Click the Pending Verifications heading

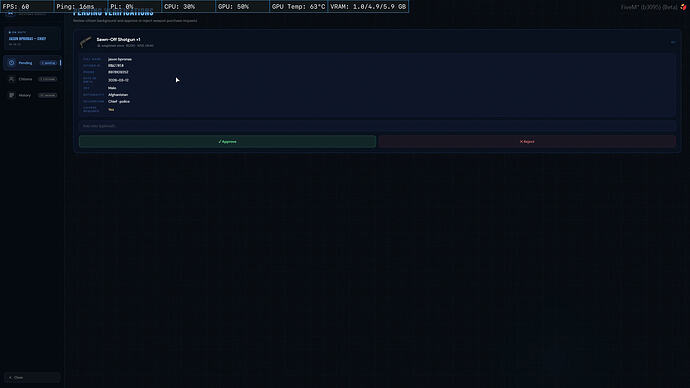[113, 13]
